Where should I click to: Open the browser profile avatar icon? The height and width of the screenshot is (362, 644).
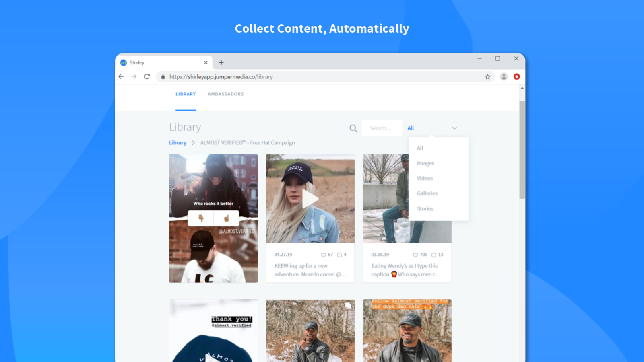coord(504,76)
